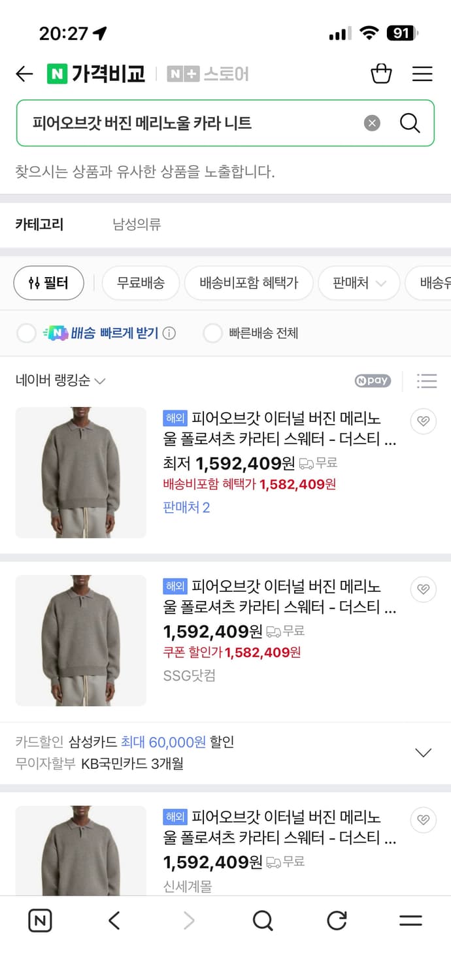The width and height of the screenshot is (451, 980).
Task: Switch to list view layout
Action: click(x=427, y=380)
